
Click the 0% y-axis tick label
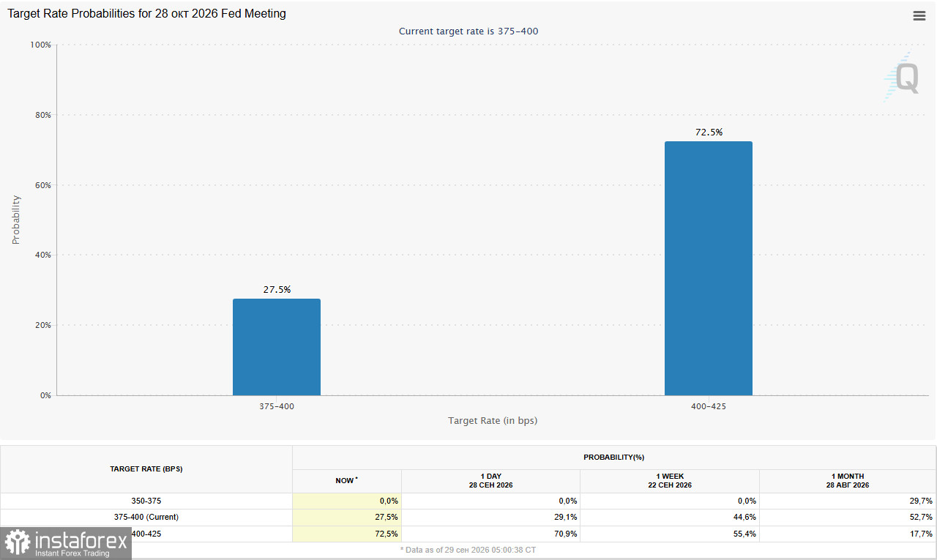(x=45, y=395)
